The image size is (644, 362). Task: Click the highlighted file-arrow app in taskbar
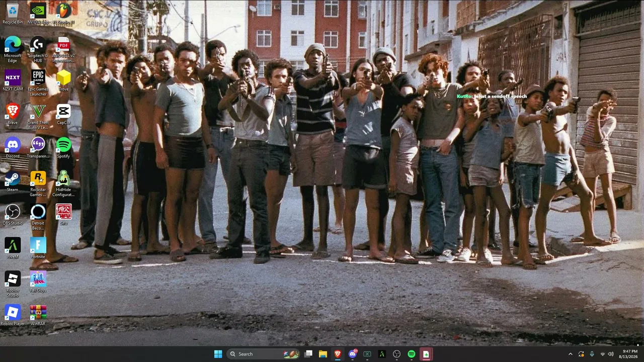(x=426, y=354)
